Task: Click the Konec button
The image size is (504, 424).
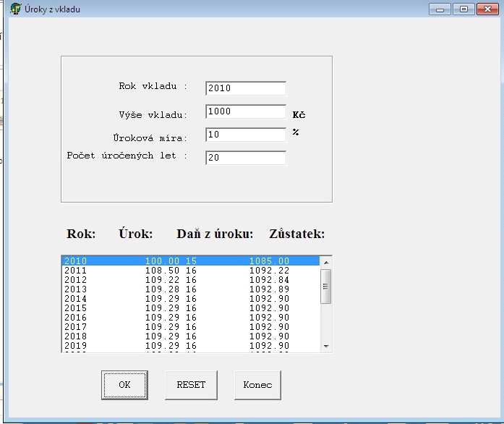Action: (x=258, y=385)
